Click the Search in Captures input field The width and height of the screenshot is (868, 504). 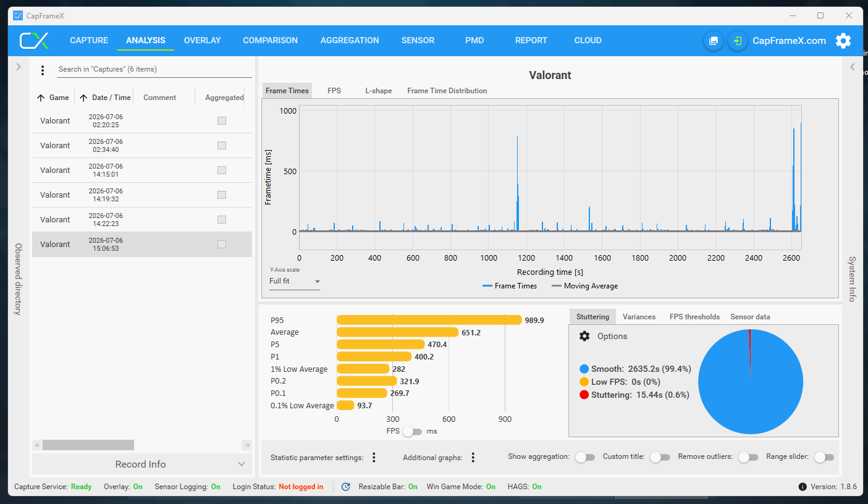[154, 69]
